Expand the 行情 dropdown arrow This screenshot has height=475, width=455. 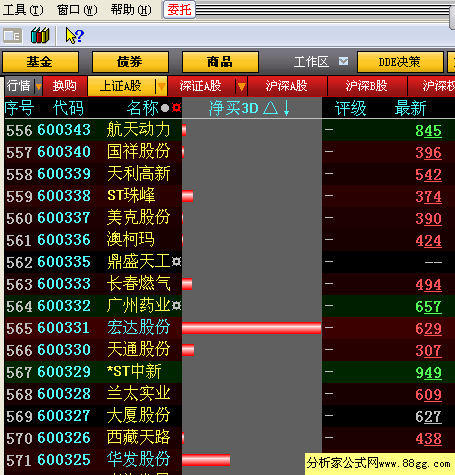39,87
